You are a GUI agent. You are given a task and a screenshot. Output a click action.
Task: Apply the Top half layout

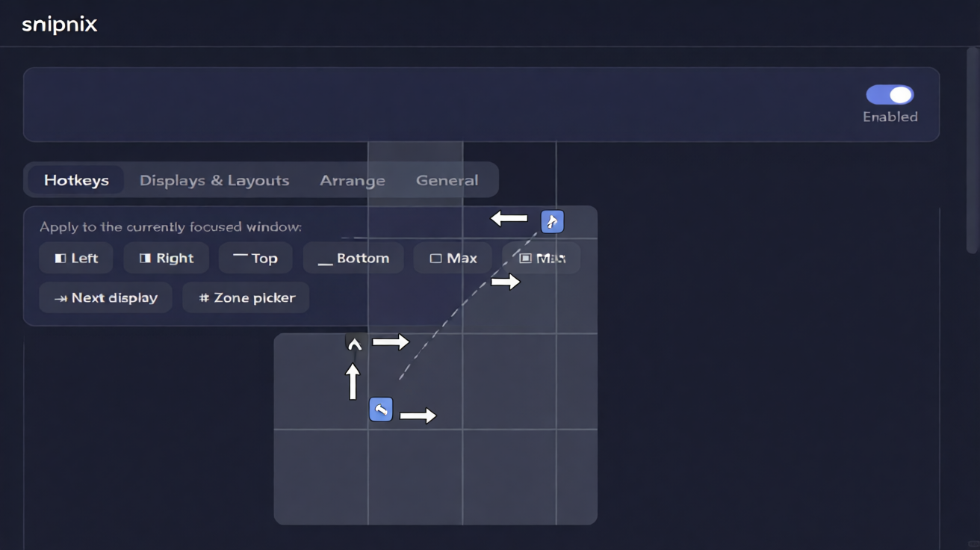pyautogui.click(x=255, y=258)
